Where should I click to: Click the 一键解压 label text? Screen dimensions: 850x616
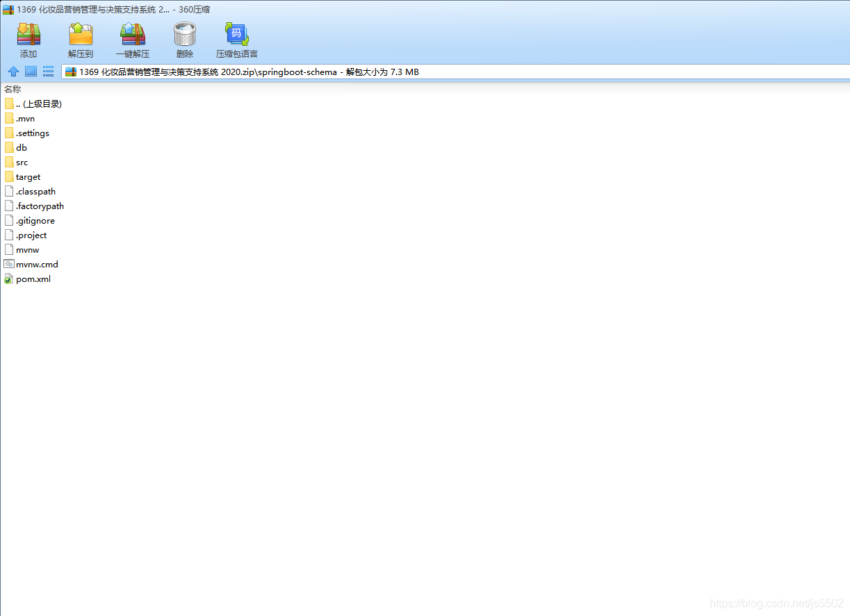coord(133,54)
